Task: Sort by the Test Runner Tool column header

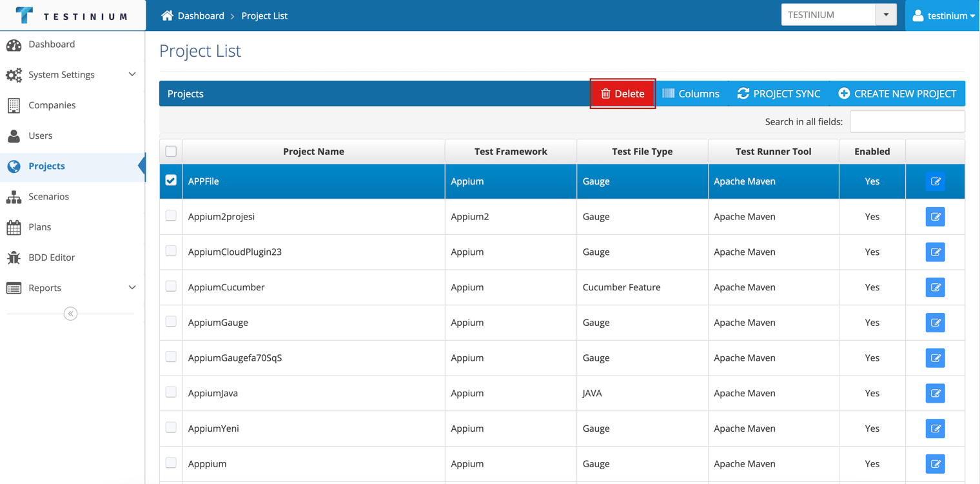Action: coord(774,152)
